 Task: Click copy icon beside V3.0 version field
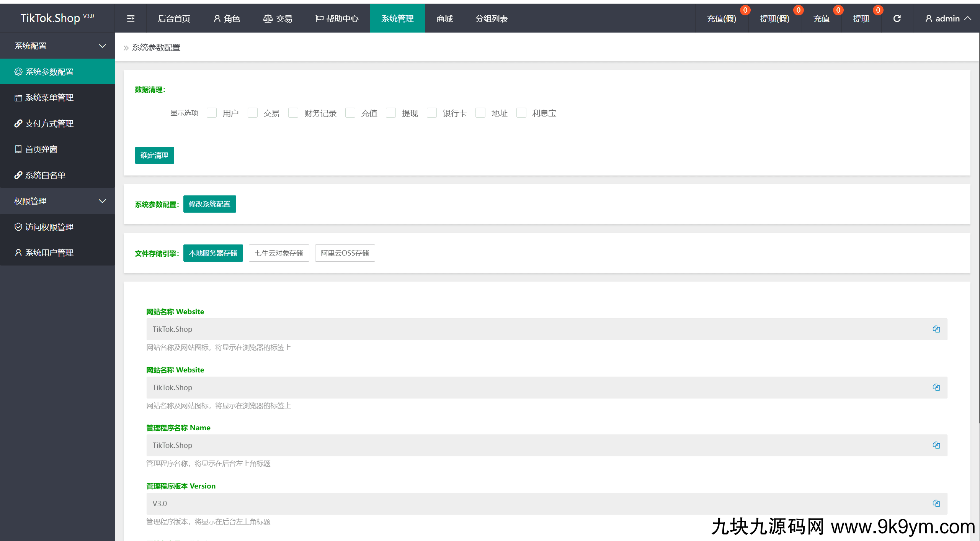point(936,503)
